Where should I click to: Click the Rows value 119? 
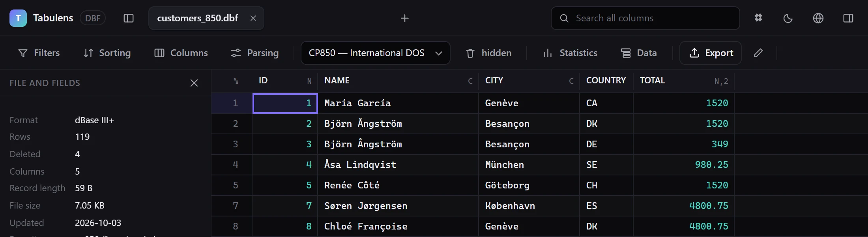point(82,137)
